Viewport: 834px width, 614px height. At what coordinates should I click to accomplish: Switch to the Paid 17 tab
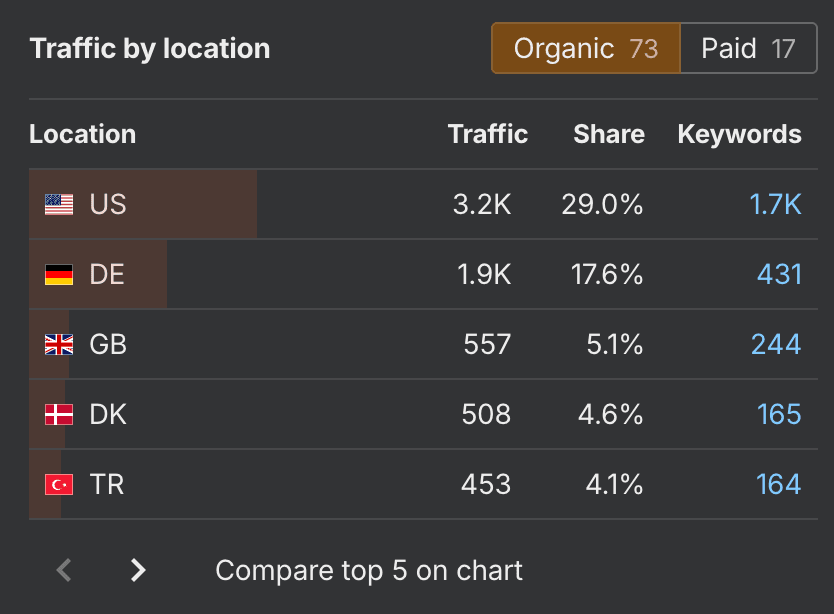(748, 48)
